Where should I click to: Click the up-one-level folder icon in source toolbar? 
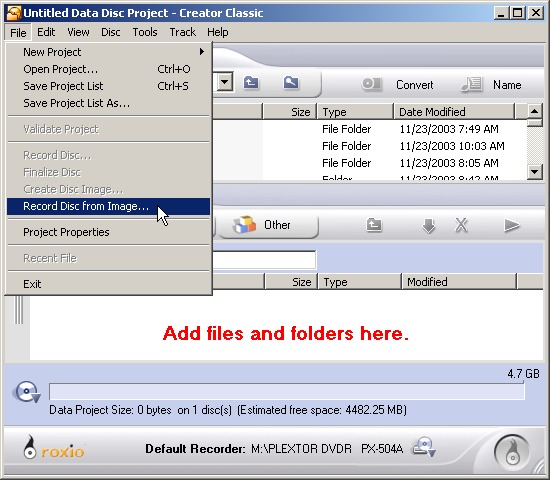click(251, 83)
